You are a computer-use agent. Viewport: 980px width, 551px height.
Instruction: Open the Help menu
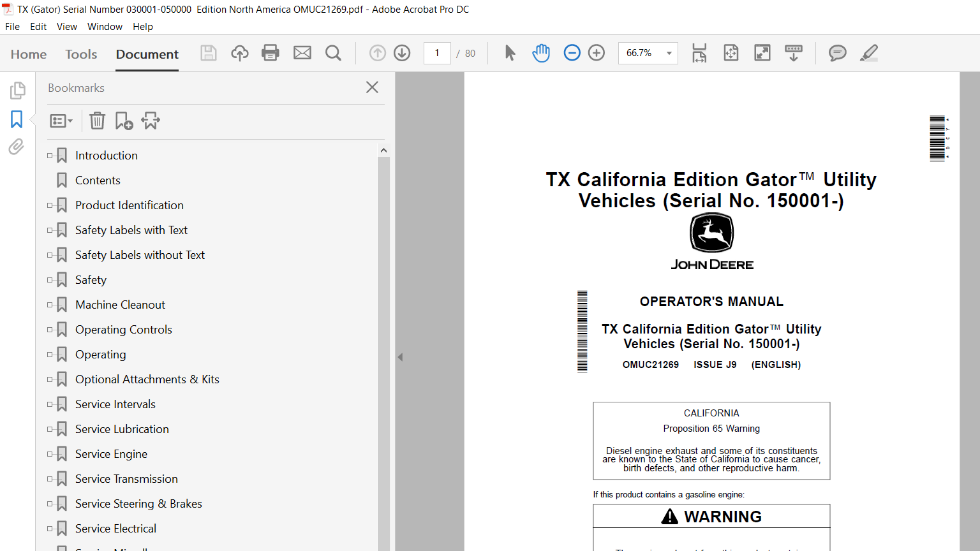[143, 27]
